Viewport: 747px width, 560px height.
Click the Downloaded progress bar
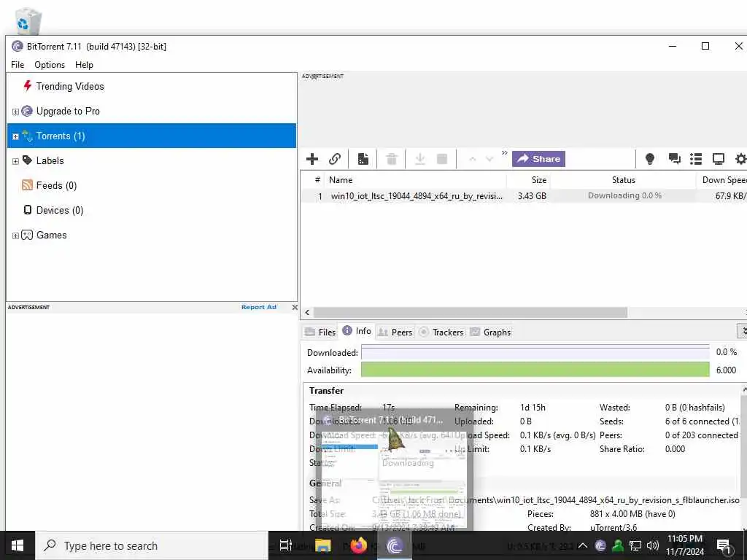click(x=535, y=352)
